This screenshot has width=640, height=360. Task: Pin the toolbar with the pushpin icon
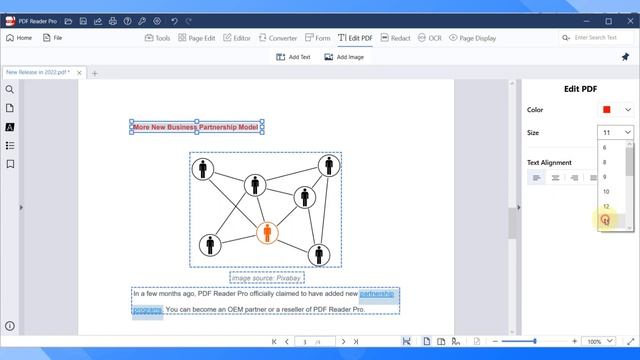tap(625, 57)
